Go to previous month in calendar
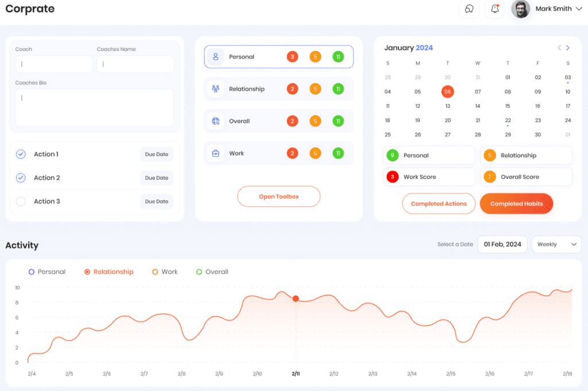The image size is (588, 391). (559, 48)
